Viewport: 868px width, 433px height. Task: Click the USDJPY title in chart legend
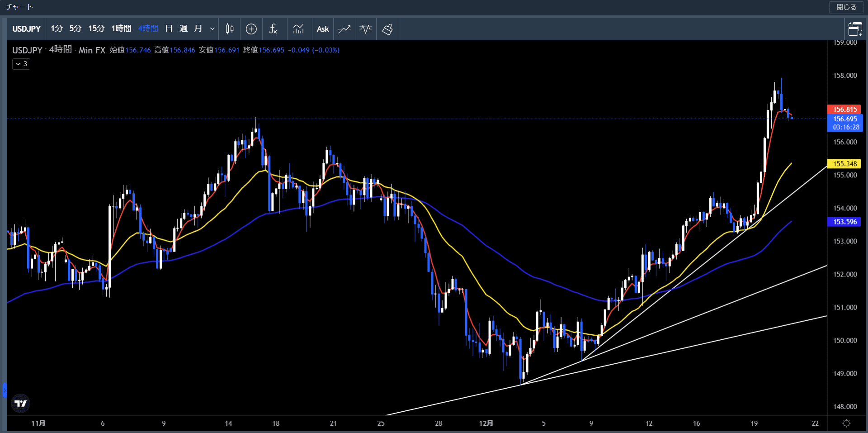coord(27,50)
